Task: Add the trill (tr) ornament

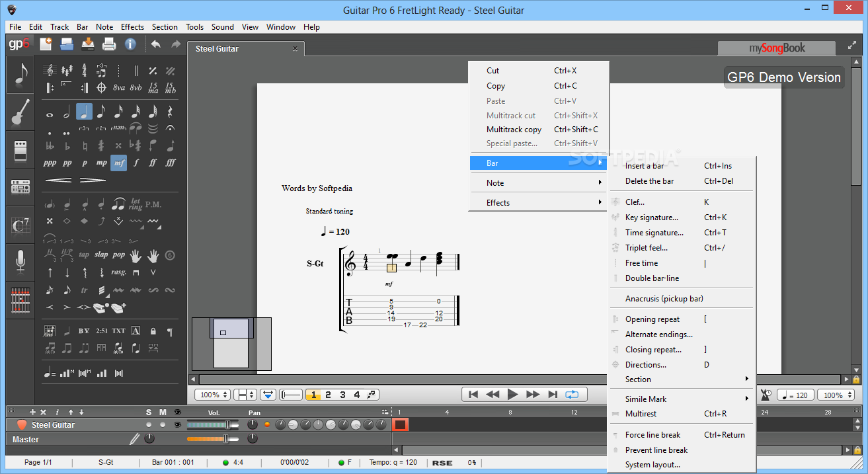Action: [84, 290]
